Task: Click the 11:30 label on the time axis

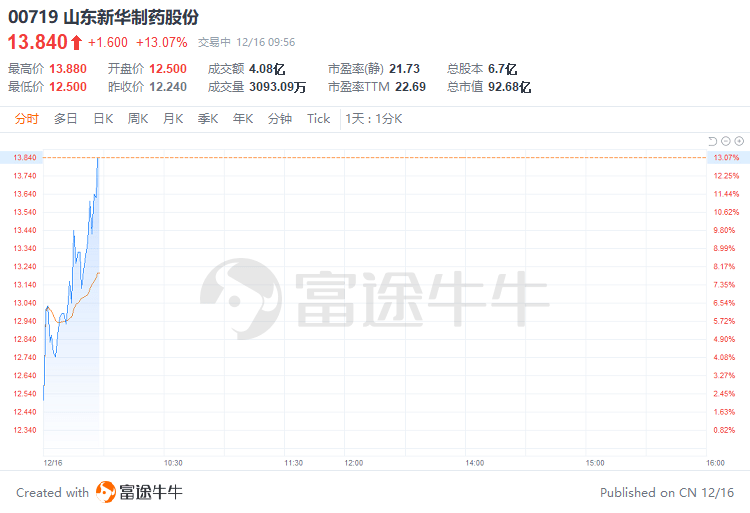Action: tap(293, 463)
